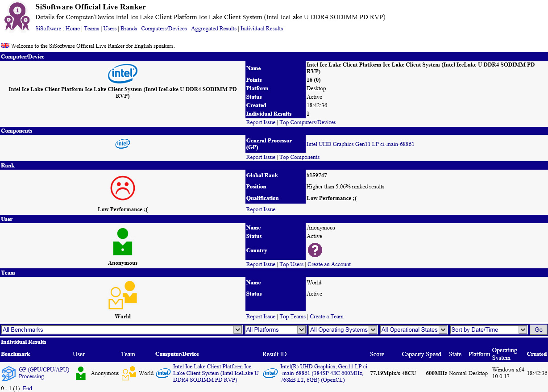Click the GP Processing benchmark icon in results row
Screen dimensions: 548x392
point(9,373)
